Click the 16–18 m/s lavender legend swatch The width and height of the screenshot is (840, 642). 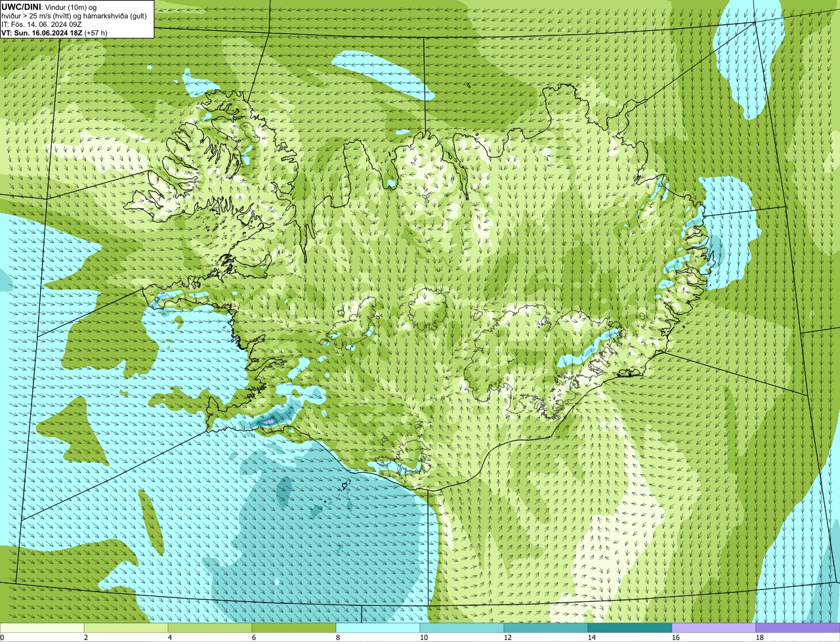pos(714,628)
